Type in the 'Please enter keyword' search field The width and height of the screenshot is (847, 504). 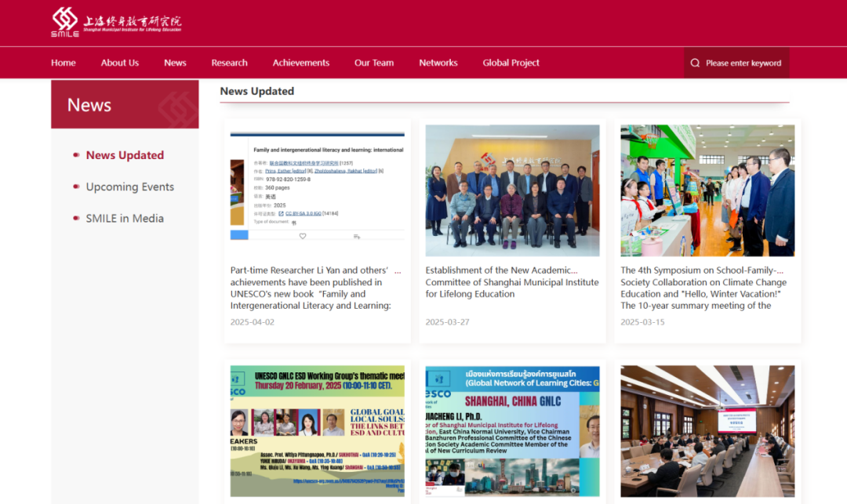743,63
